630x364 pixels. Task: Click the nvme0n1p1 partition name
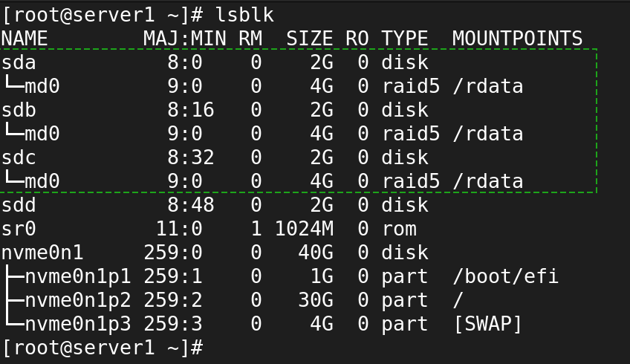(x=78, y=276)
